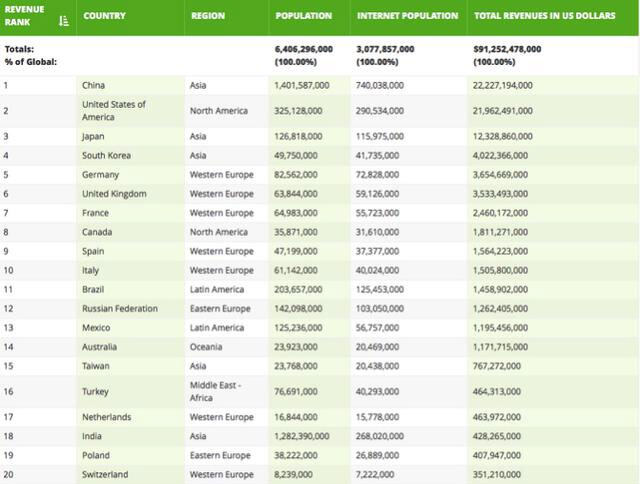Click the sort icon beside Revenue Rank
Screen dimensions: 640x484
pyautogui.click(x=64, y=20)
